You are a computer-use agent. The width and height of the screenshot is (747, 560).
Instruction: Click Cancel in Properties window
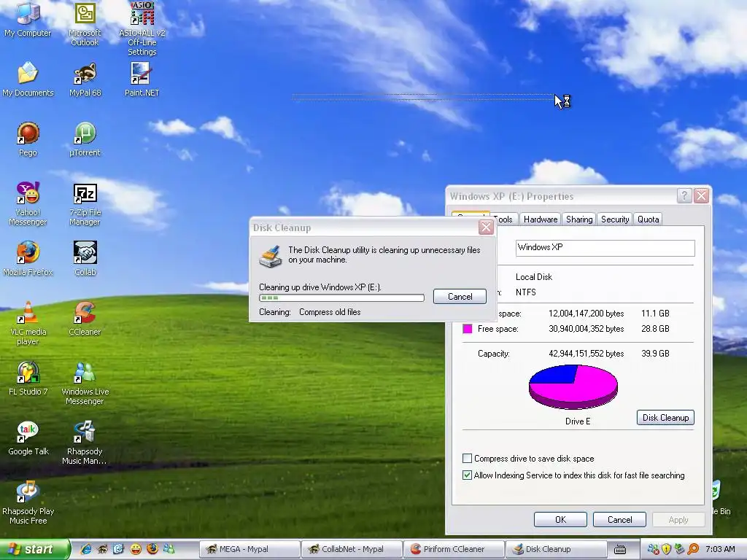[619, 519]
